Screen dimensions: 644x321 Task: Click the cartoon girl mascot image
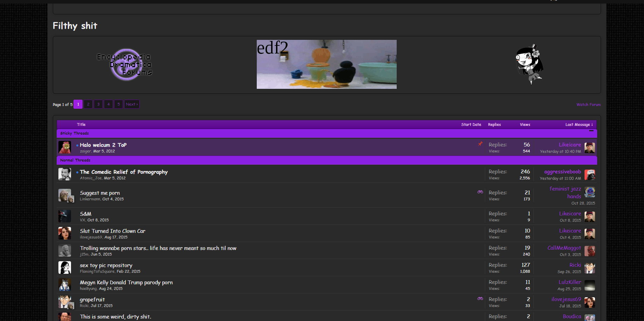click(x=530, y=64)
